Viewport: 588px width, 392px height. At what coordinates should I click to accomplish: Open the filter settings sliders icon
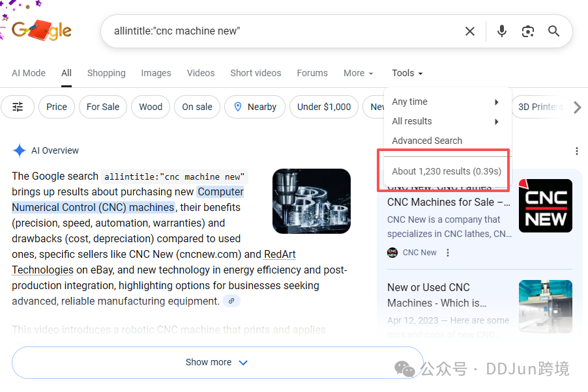(x=18, y=107)
